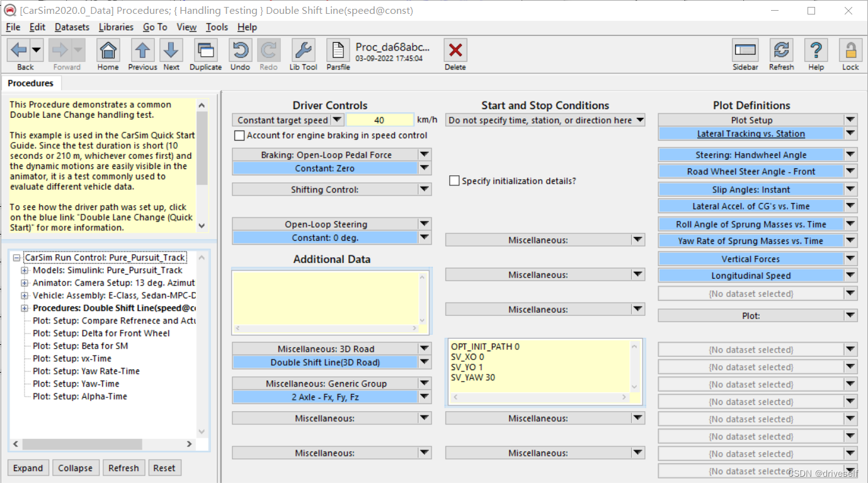Open the Datasets menu
Screen dimensions: 868x483
click(72, 27)
